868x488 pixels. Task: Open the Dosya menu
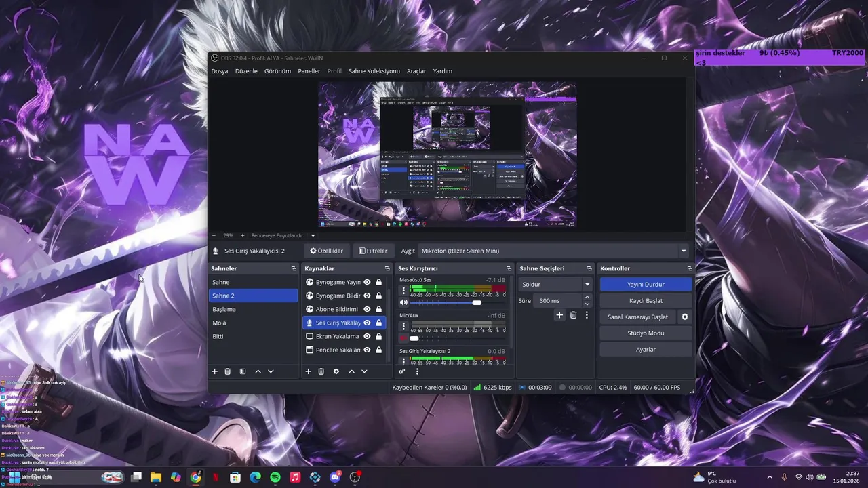pyautogui.click(x=219, y=71)
